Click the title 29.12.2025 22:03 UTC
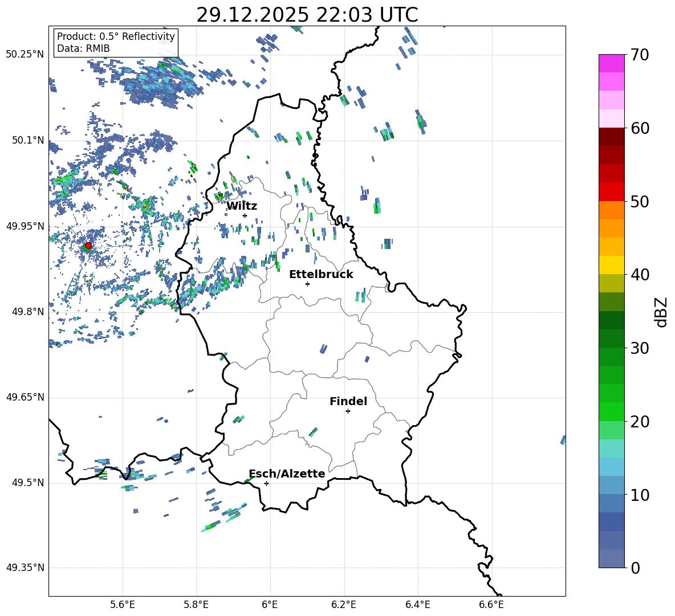The image size is (675, 616). [307, 15]
